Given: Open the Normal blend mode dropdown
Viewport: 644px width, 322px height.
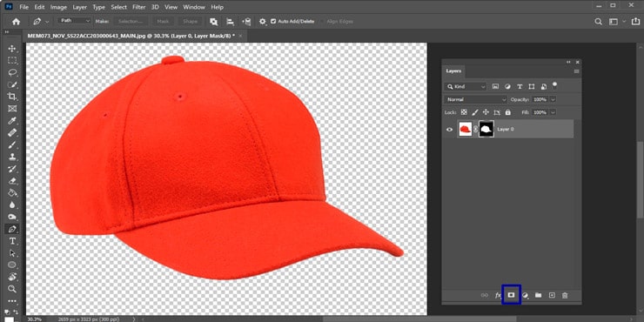Looking at the screenshot, I should 476,99.
